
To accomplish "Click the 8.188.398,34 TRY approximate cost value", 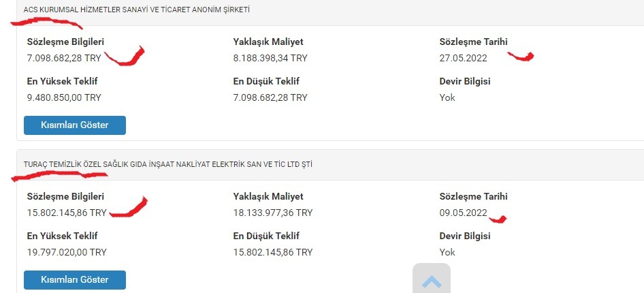I will (x=270, y=59).
